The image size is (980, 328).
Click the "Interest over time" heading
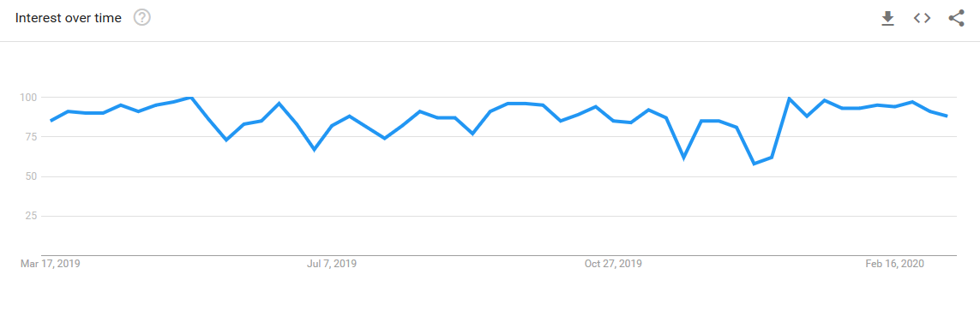[x=68, y=18]
